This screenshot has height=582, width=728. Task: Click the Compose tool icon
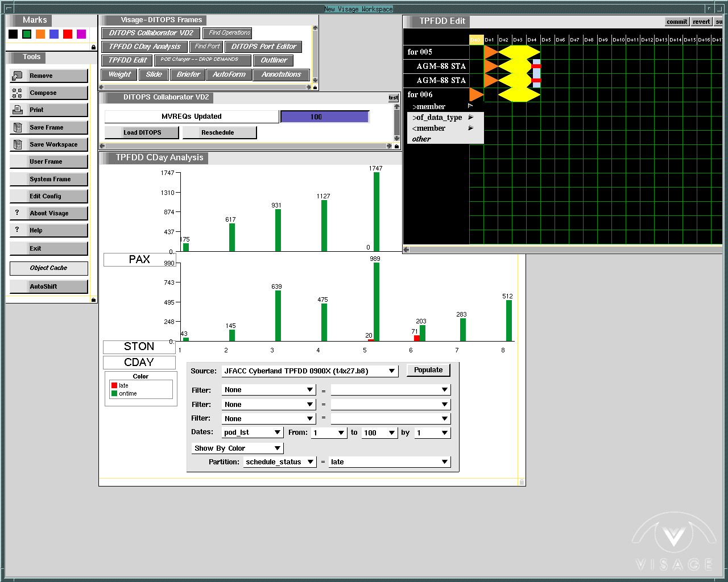(17, 93)
